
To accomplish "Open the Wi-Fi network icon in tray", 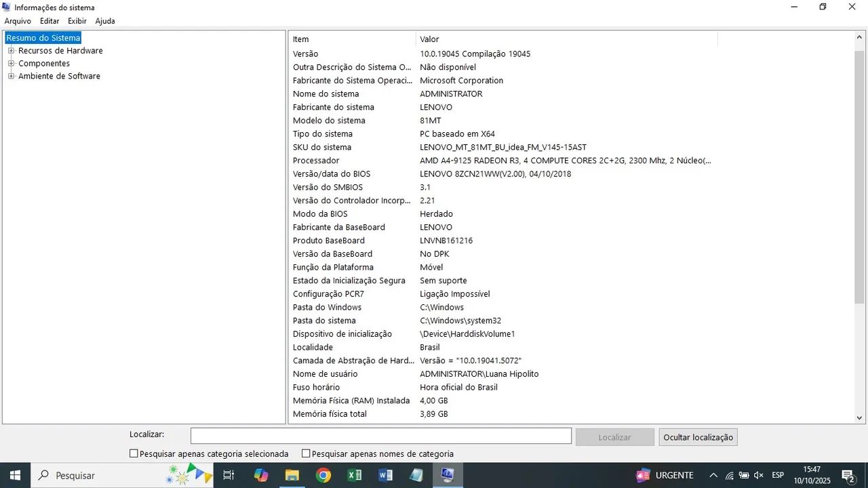I will [x=729, y=475].
